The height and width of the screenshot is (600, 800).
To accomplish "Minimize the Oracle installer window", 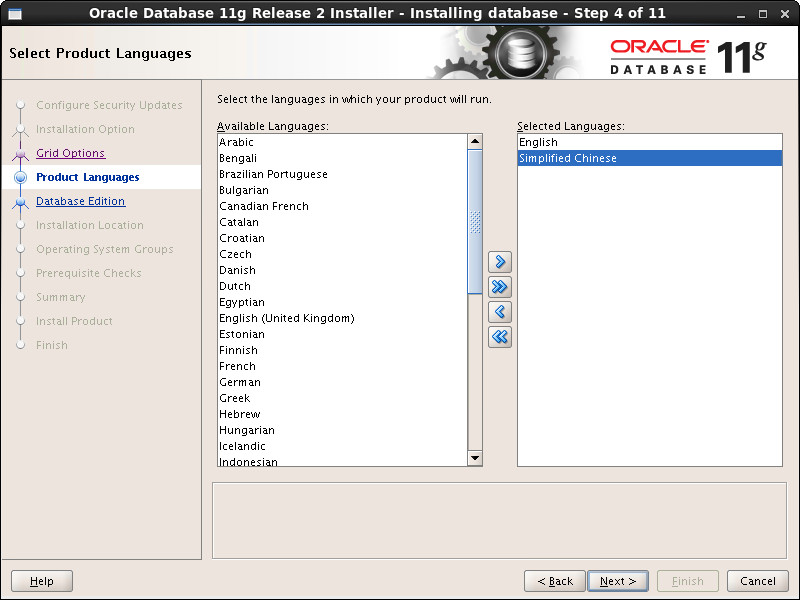I will tap(741, 14).
